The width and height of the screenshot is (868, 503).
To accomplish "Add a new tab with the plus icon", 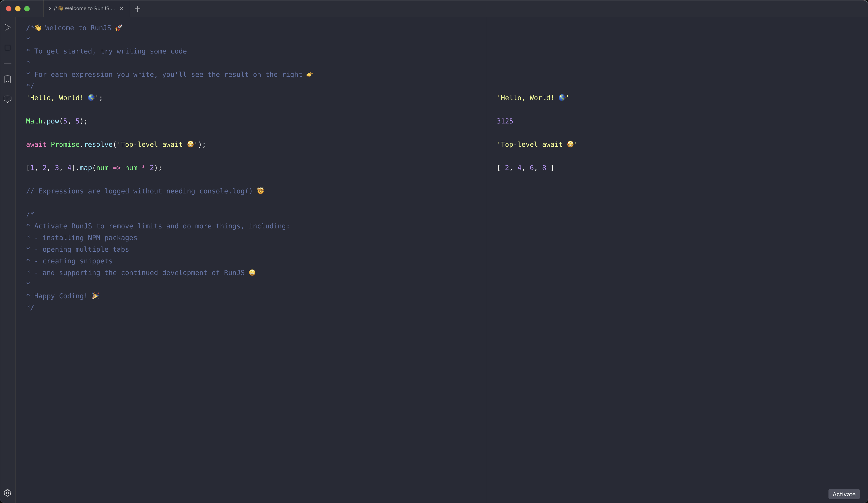I will click(x=138, y=9).
